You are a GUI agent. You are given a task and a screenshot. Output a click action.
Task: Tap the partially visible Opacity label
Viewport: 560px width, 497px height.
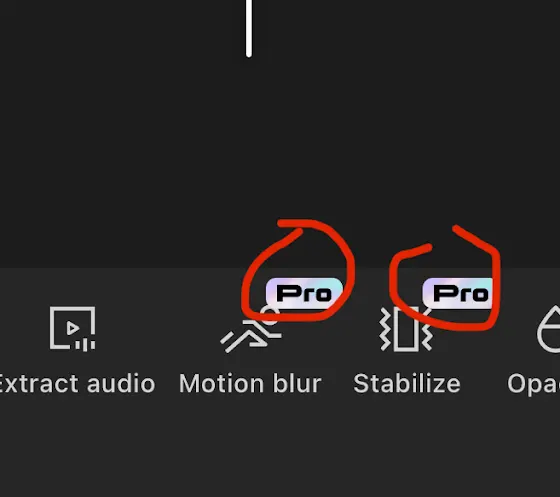[534, 385]
